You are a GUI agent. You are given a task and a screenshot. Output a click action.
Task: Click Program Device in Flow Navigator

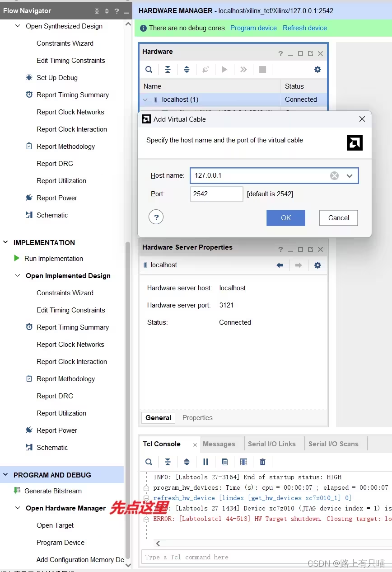[61, 543]
